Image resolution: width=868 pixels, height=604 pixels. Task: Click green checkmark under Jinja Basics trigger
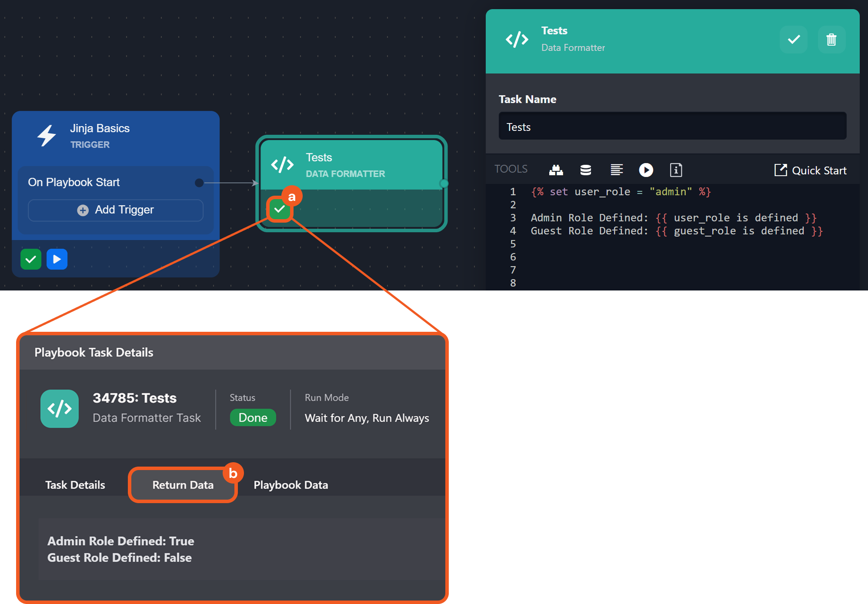pyautogui.click(x=31, y=260)
